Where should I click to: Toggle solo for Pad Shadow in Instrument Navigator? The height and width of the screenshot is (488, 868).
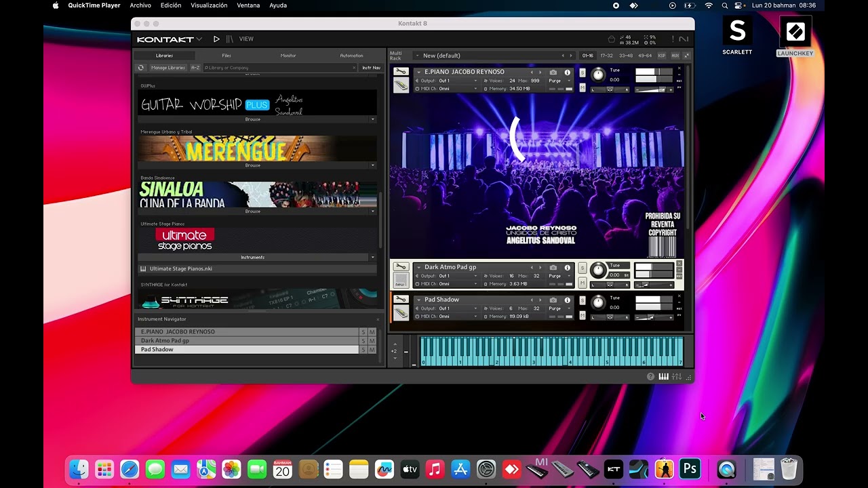point(363,350)
